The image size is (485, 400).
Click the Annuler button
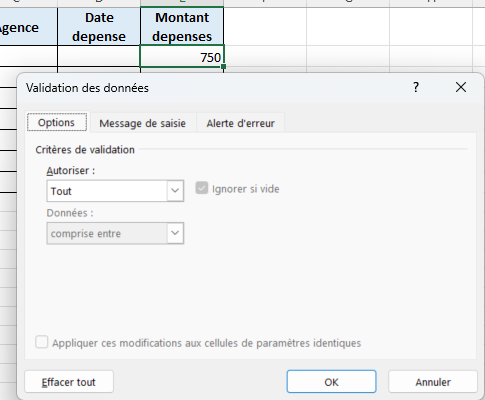(433, 382)
